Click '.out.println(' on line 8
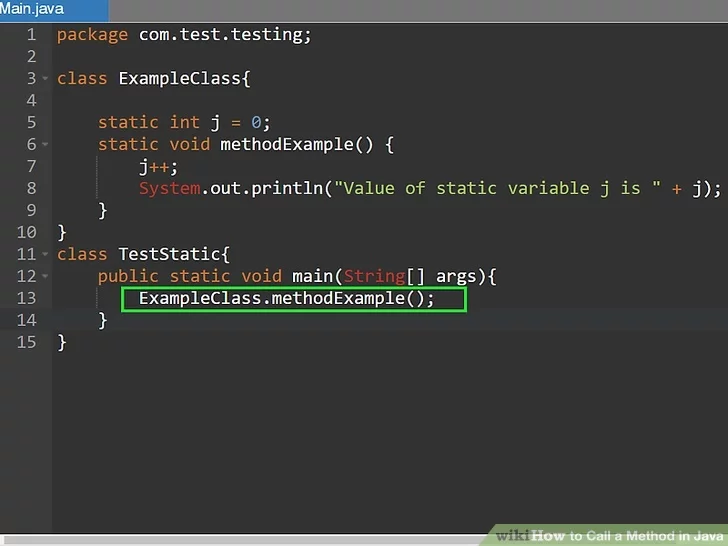The height and width of the screenshot is (546, 728). [x=267, y=188]
